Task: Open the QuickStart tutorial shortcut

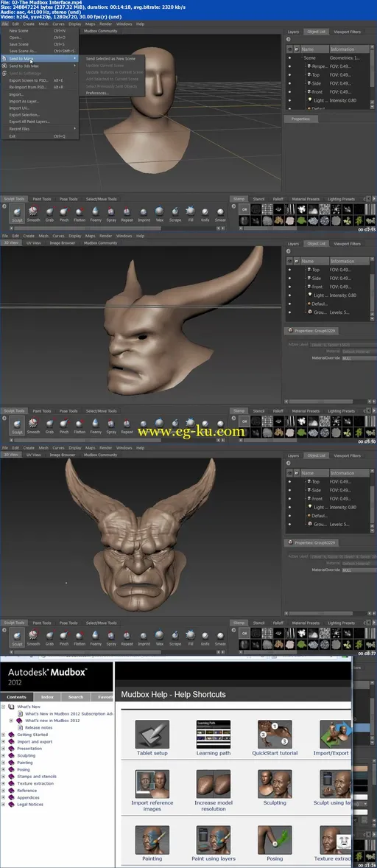Action: pyautogui.click(x=275, y=738)
